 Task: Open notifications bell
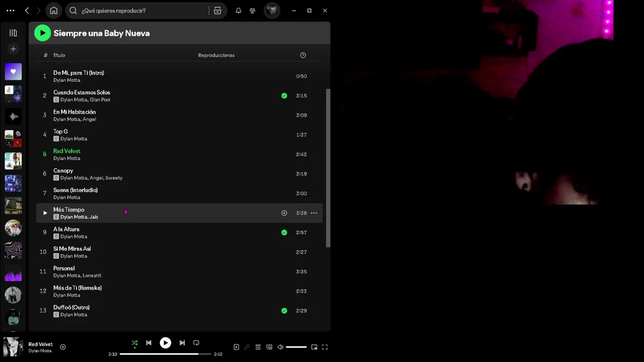coord(238,11)
